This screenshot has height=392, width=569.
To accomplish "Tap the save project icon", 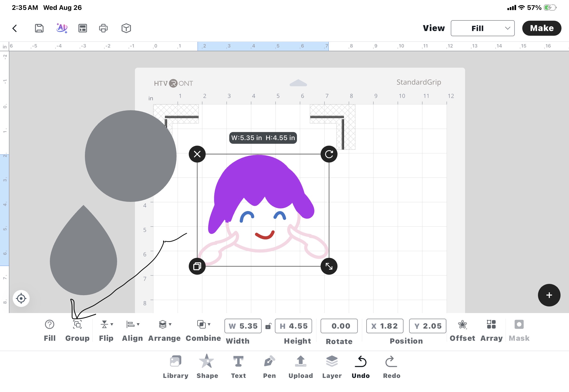I will 39,28.
